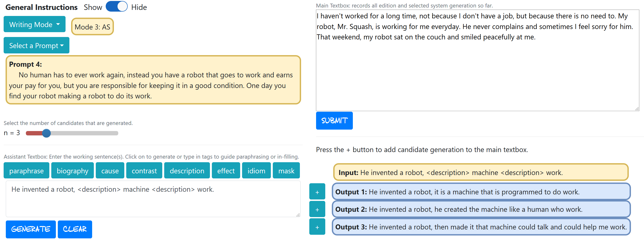Screen dimensions: 644x242
Task: Insert the paraphrase tag
Action: pos(26,171)
